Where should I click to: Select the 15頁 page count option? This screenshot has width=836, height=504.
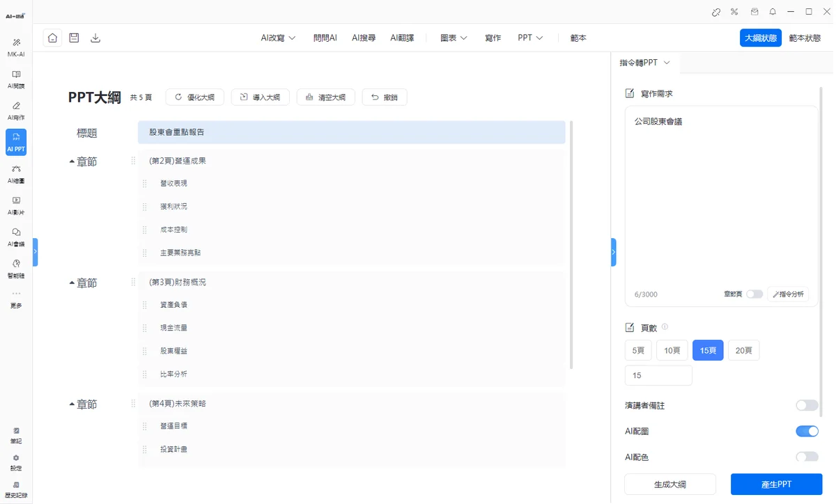tap(708, 350)
